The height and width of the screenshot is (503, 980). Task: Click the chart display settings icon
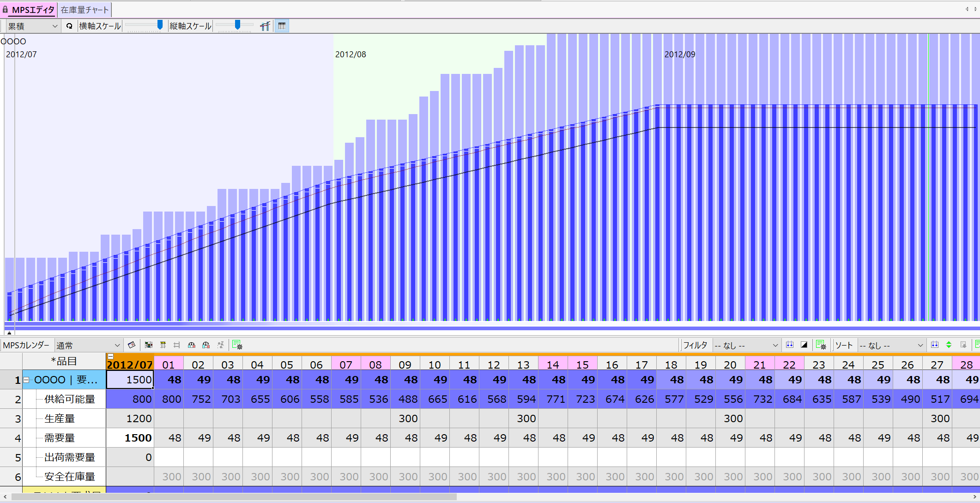pos(265,26)
